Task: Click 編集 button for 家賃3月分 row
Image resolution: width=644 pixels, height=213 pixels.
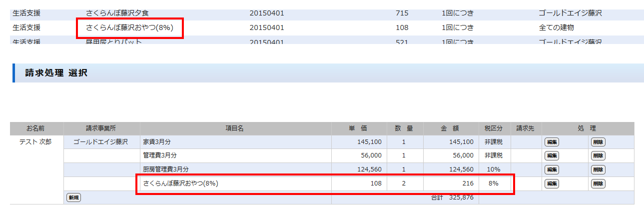Action: [552, 142]
